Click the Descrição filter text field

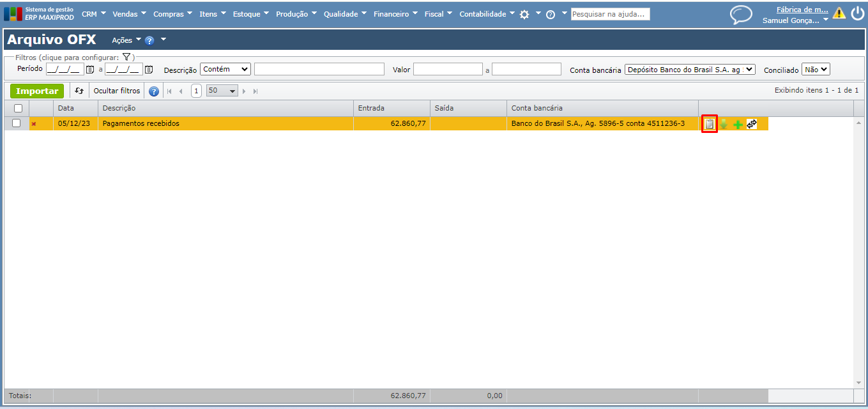319,69
